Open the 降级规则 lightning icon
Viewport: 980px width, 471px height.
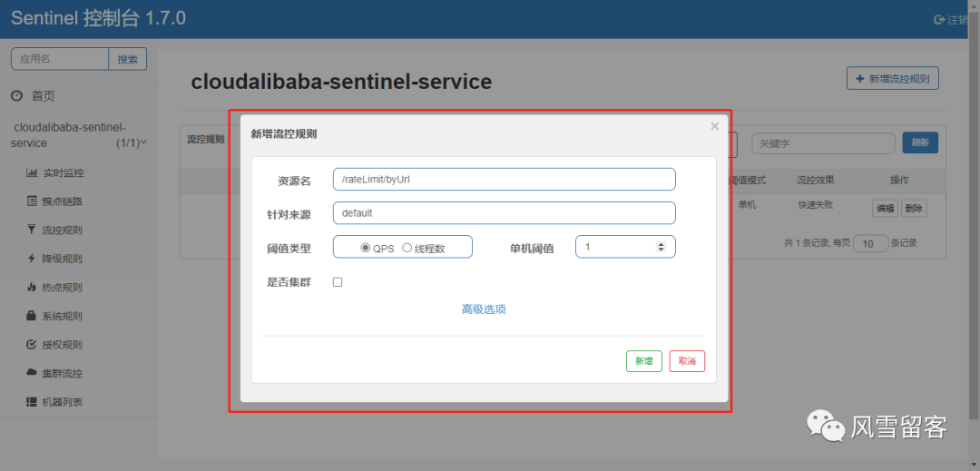coord(31,259)
